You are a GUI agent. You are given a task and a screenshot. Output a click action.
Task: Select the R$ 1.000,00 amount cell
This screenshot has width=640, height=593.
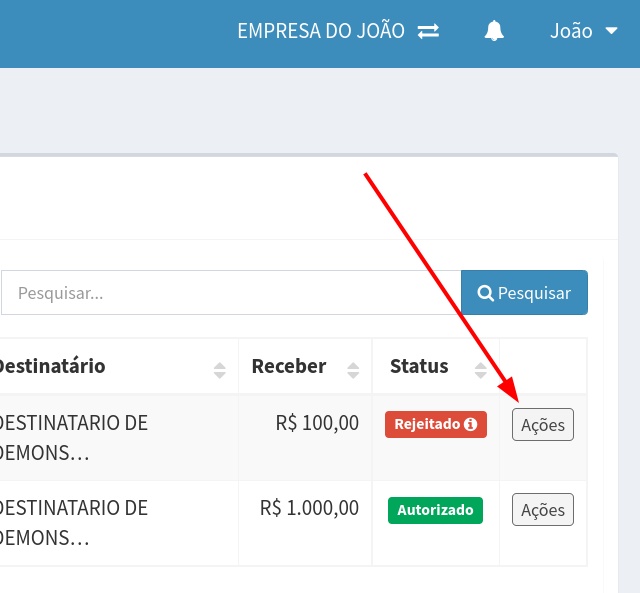tap(309, 508)
